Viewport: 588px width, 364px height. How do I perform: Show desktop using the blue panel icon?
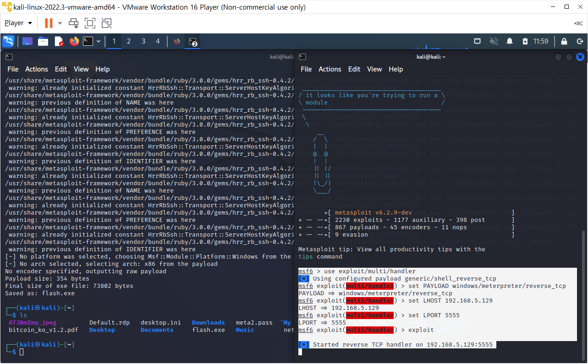27,41
